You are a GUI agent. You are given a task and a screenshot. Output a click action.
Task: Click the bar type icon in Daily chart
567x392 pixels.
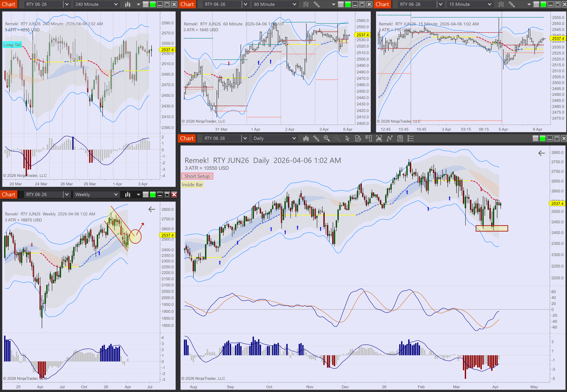305,139
